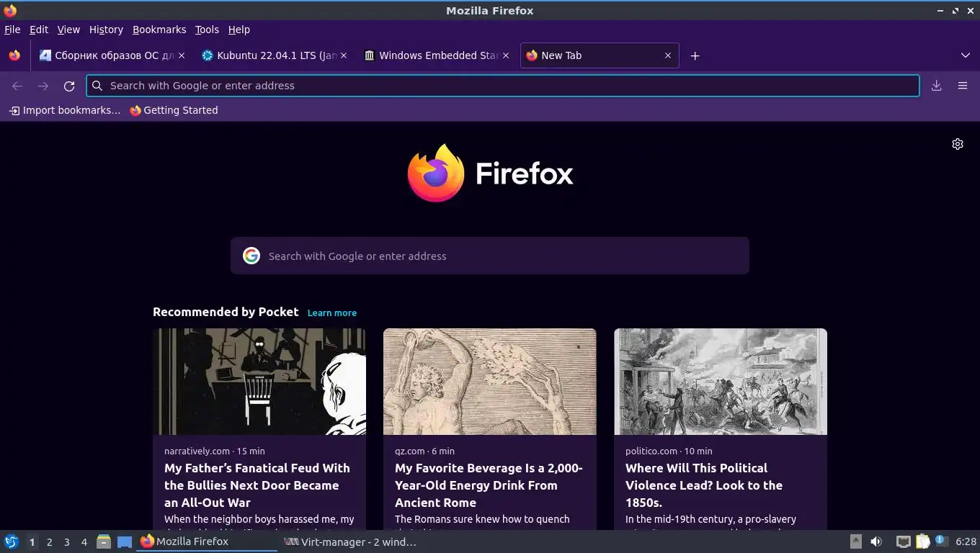Go forward with the forward arrow
This screenshot has height=553, width=980.
(x=43, y=86)
